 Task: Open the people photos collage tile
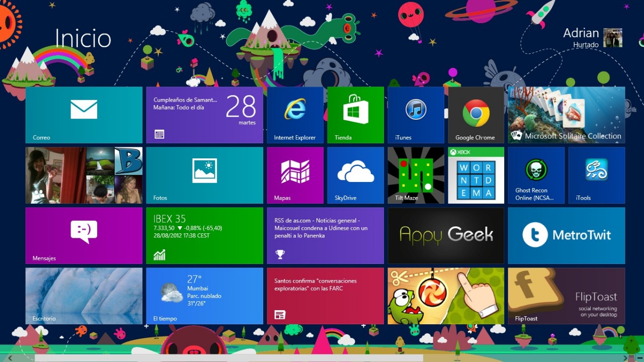84,175
